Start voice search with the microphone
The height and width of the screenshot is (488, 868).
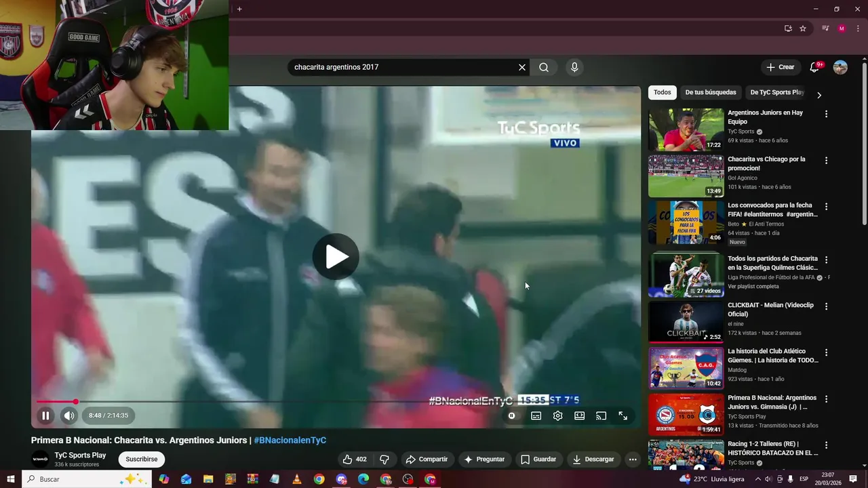[574, 67]
